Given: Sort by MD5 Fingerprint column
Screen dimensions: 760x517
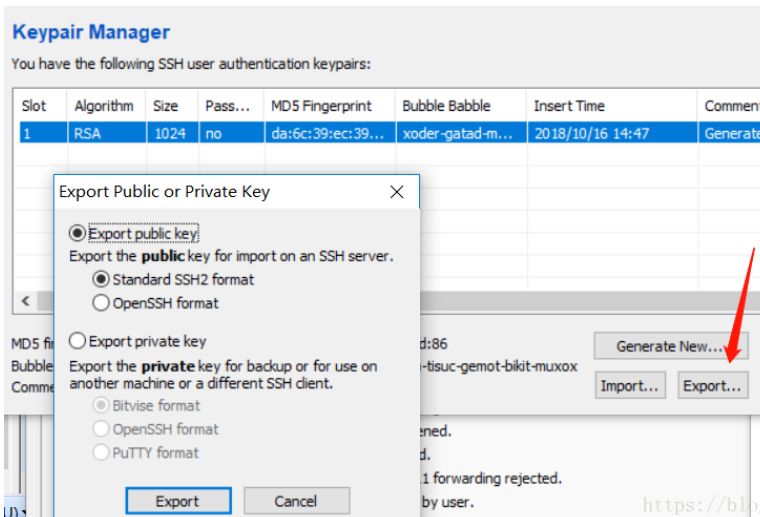Looking at the screenshot, I should point(321,106).
